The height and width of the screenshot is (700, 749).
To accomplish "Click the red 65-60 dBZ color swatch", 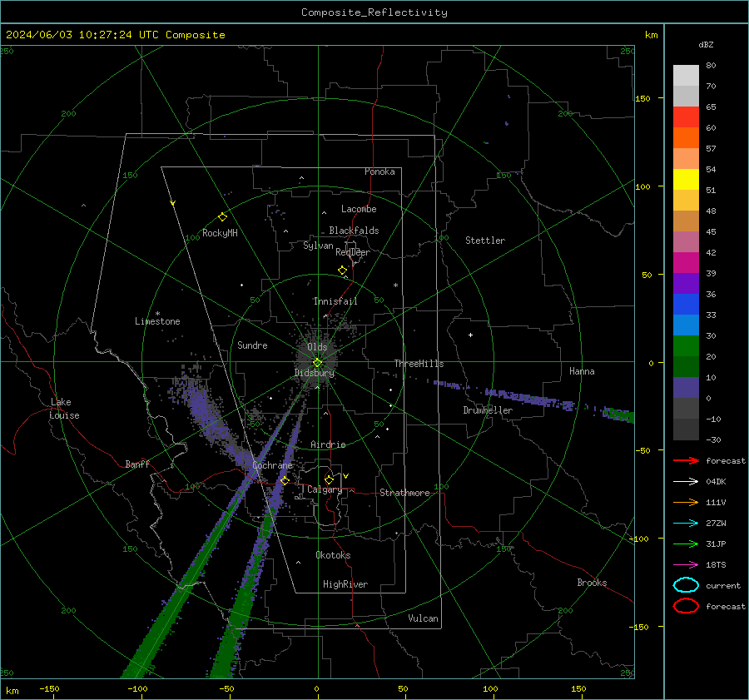I will pos(686,117).
